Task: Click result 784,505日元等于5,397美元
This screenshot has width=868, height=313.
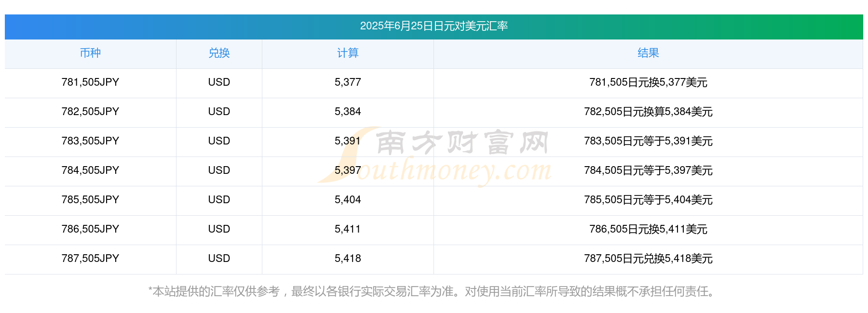Action: 648,170
